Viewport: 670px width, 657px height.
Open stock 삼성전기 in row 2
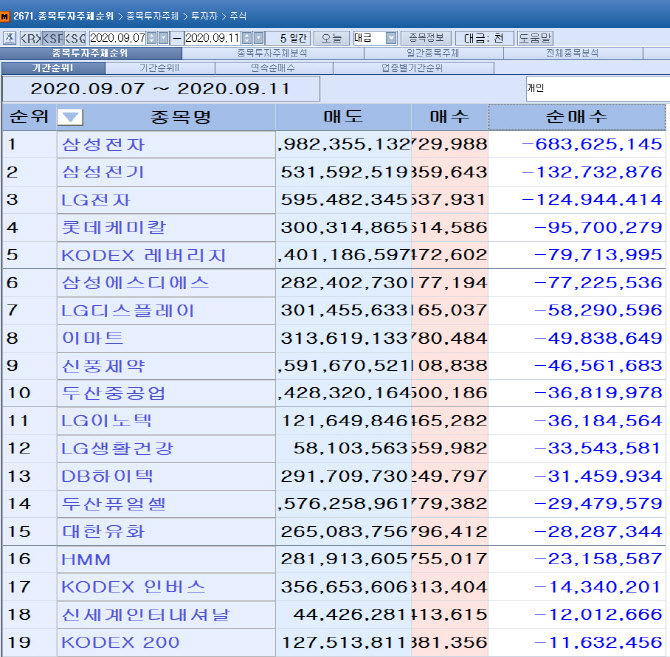tap(103, 172)
